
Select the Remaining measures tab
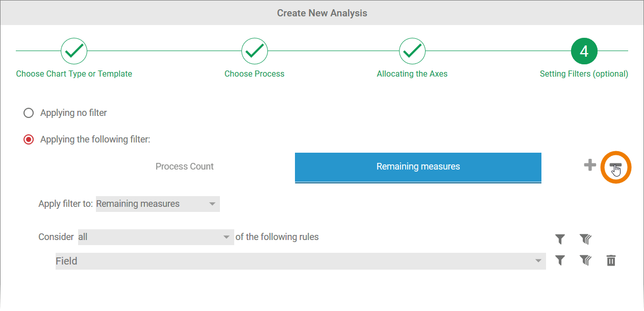[x=418, y=166]
